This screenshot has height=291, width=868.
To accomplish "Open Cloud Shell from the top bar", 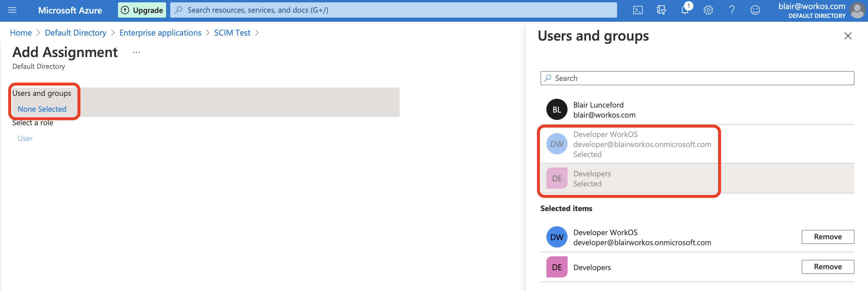I will (638, 10).
